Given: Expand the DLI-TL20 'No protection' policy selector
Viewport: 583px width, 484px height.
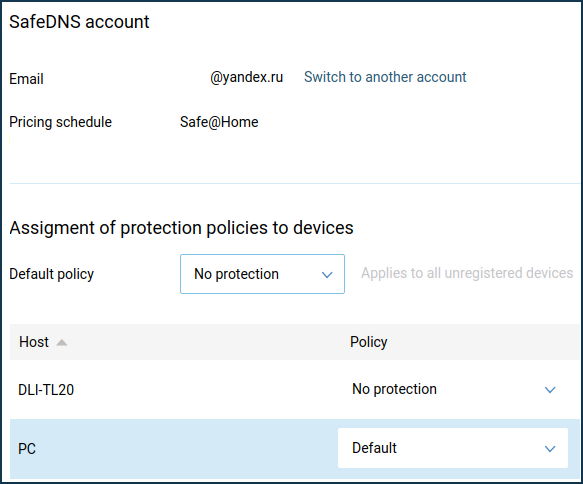Looking at the screenshot, I should pyautogui.click(x=453, y=389).
